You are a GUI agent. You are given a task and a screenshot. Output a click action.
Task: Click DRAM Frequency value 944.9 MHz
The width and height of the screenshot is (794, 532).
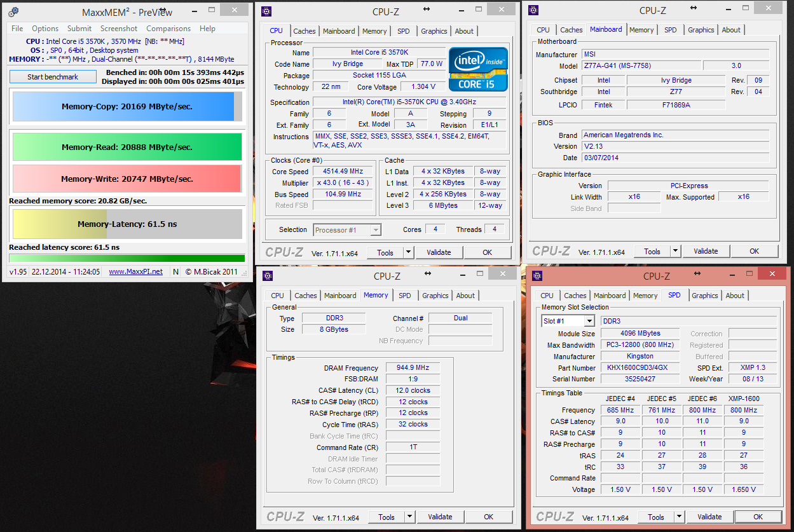pyautogui.click(x=412, y=368)
